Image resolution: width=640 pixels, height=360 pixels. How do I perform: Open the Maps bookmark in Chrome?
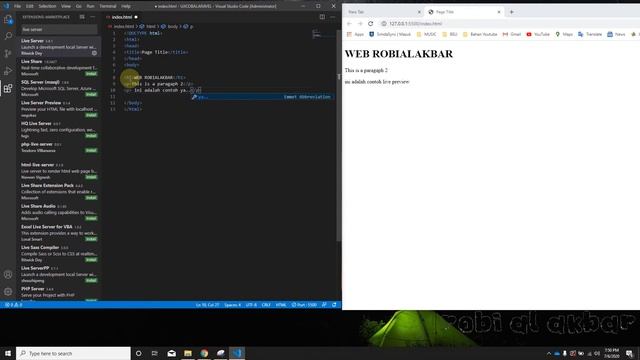(x=564, y=34)
